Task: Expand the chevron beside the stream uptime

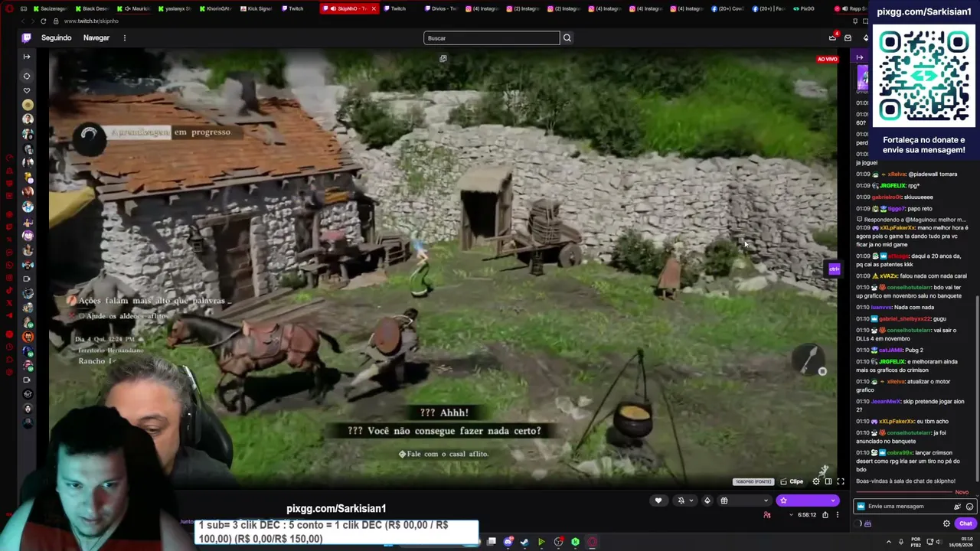Action: [791, 515]
